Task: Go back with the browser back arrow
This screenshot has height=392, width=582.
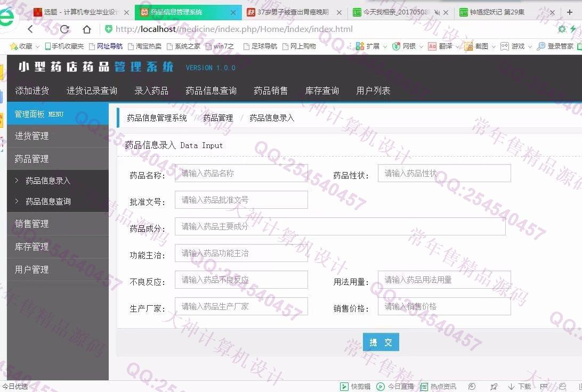Action: coord(30,29)
